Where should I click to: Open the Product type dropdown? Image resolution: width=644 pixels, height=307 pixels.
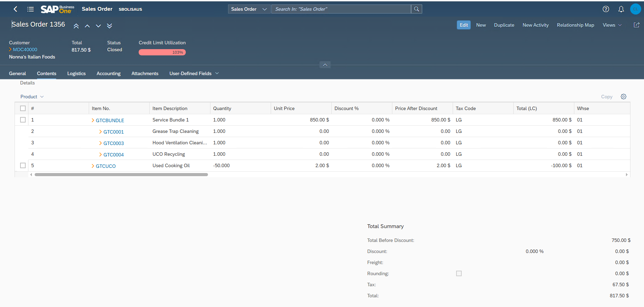(32, 97)
